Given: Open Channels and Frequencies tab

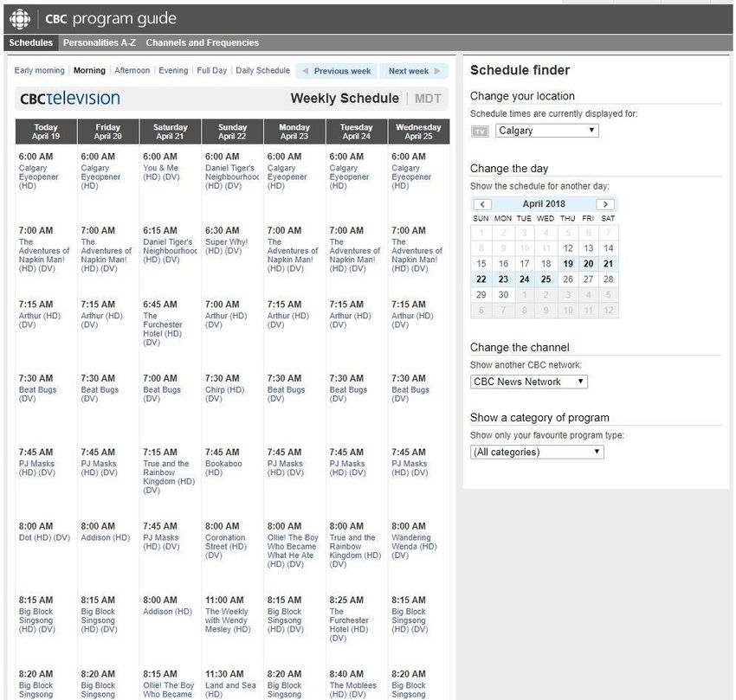Looking at the screenshot, I should click(x=203, y=42).
